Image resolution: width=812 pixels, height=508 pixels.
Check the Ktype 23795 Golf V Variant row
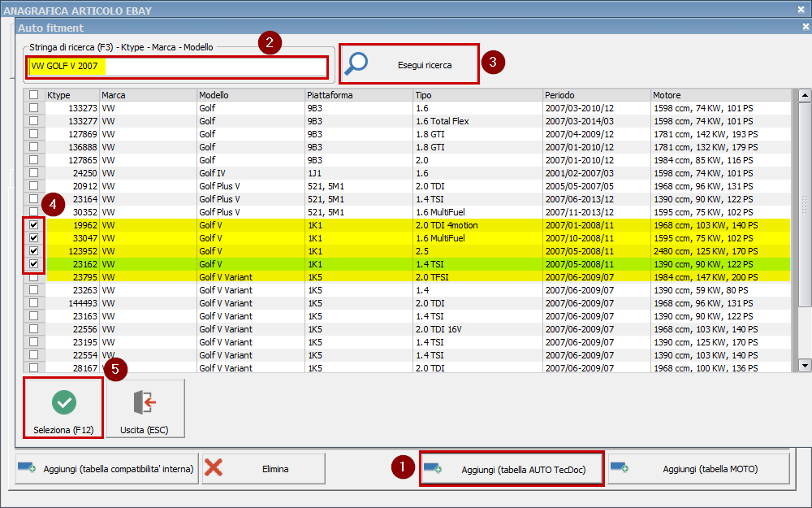point(33,277)
